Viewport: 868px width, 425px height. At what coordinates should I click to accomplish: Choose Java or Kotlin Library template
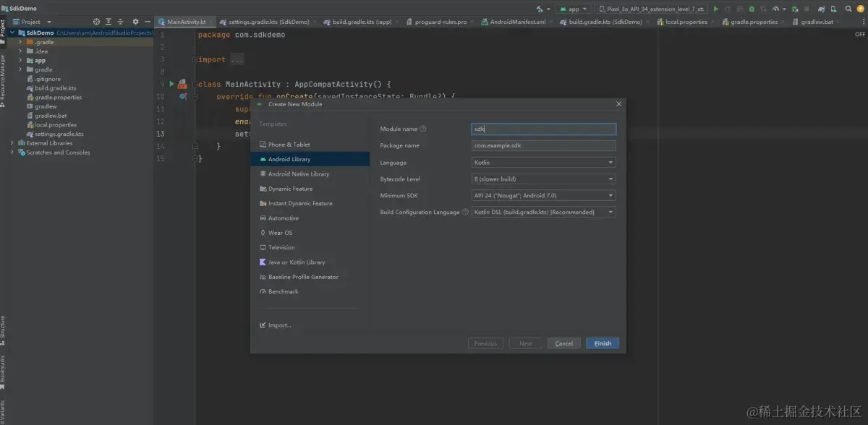(x=310, y=262)
